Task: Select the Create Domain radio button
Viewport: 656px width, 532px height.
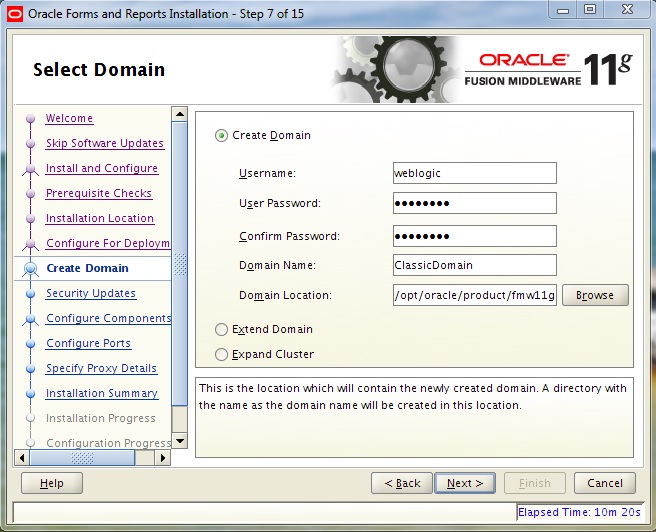Action: click(x=222, y=136)
